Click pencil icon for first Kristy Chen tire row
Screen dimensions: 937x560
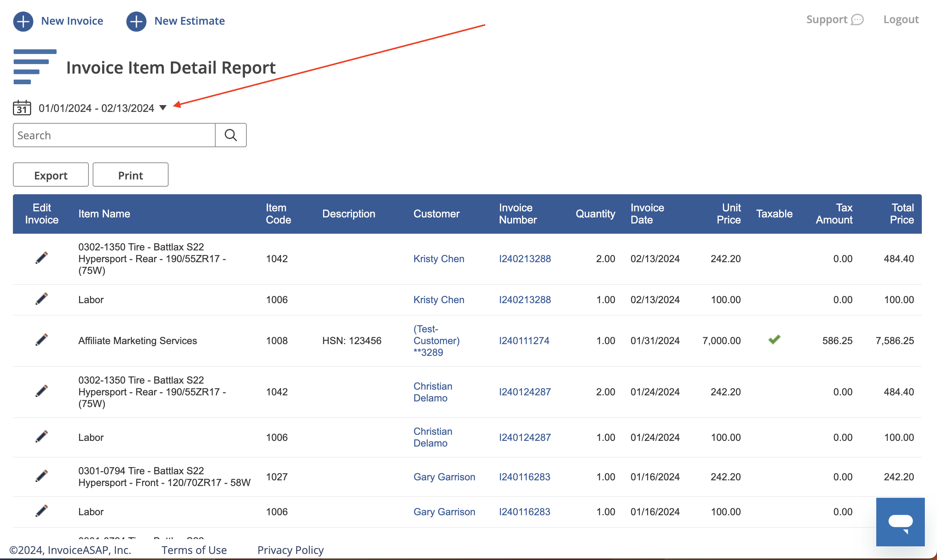(x=41, y=258)
